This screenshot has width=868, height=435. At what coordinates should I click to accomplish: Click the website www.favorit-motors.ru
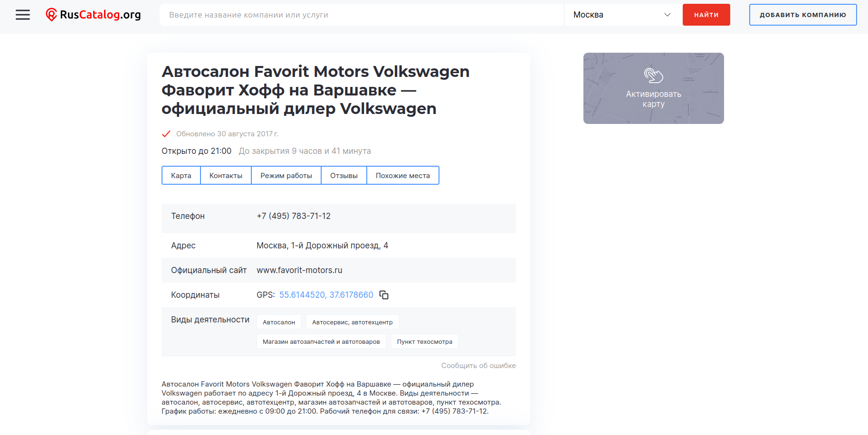(x=299, y=270)
